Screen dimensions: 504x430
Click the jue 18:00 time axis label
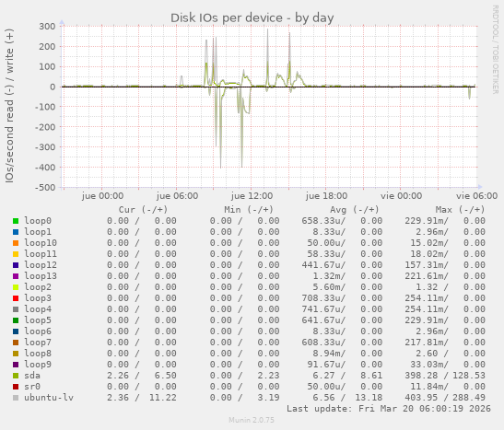tap(326, 196)
